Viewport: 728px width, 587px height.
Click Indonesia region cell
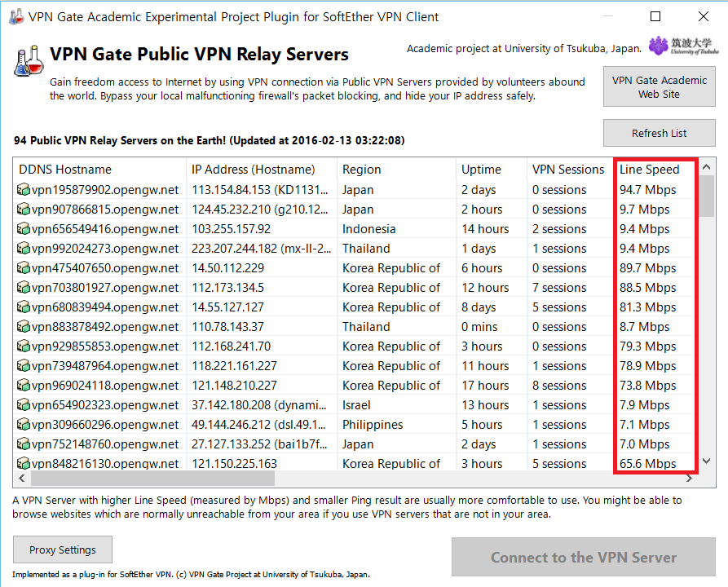click(x=369, y=228)
